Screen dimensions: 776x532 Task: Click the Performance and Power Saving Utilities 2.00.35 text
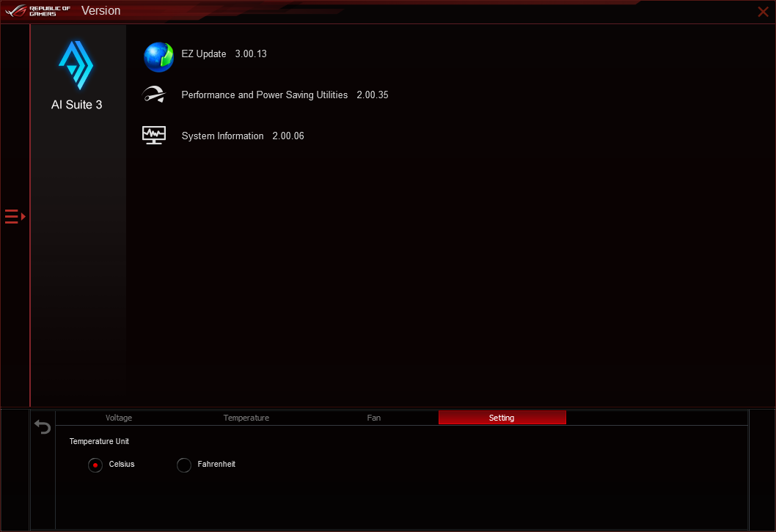click(x=285, y=95)
